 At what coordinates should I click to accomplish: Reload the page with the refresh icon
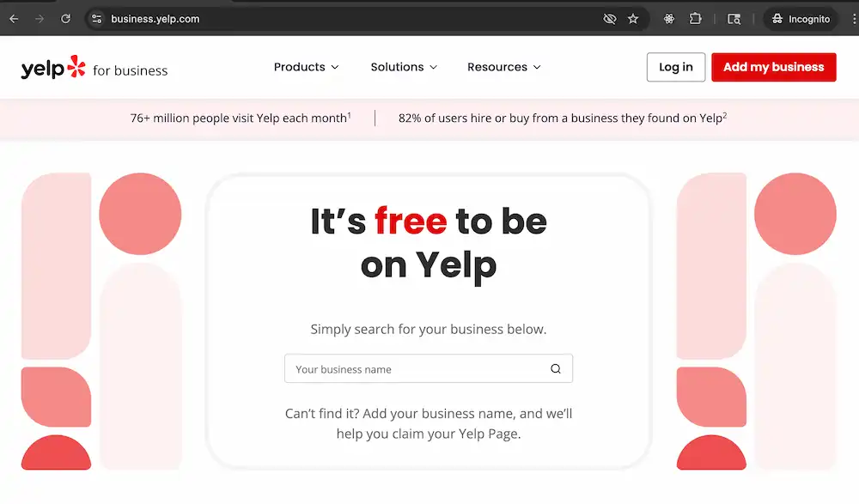tap(65, 18)
